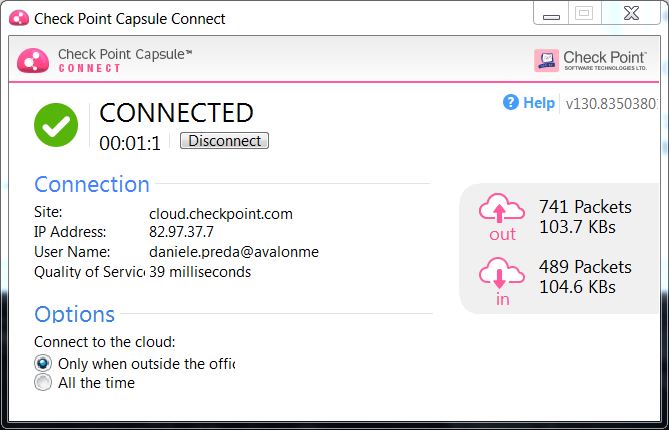Image resolution: width=669 pixels, height=430 pixels.
Task: Click the cloud.checkpoint.com site value
Action: click(221, 213)
